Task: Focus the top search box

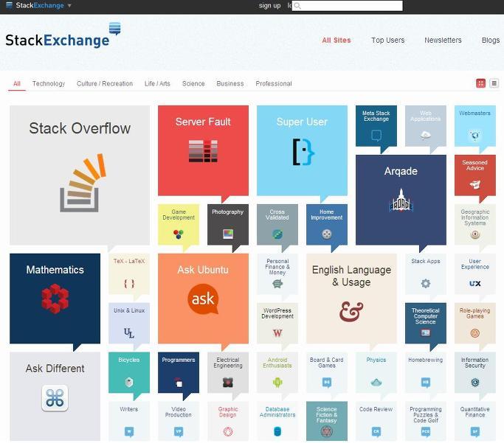Action: click(x=347, y=5)
